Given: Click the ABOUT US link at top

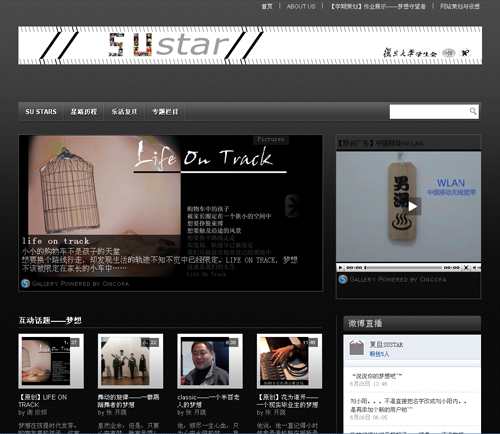Looking at the screenshot, I should [301, 6].
